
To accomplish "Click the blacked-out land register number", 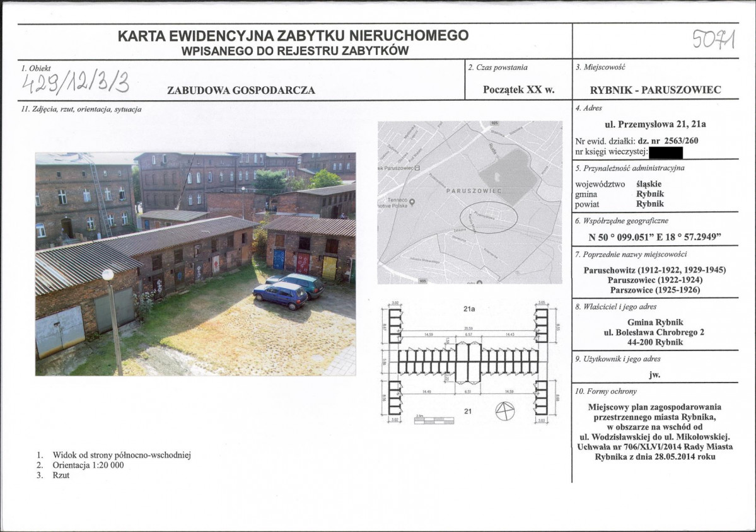I will pyautogui.click(x=666, y=153).
